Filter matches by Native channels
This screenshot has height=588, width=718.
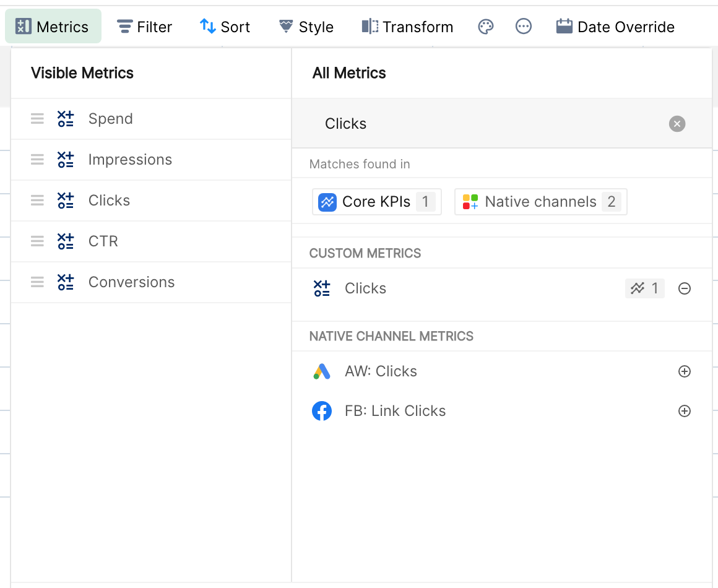[x=541, y=202]
